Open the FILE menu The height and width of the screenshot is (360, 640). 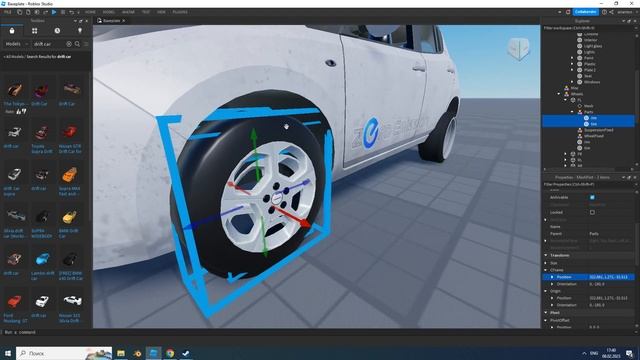[x=7, y=12]
